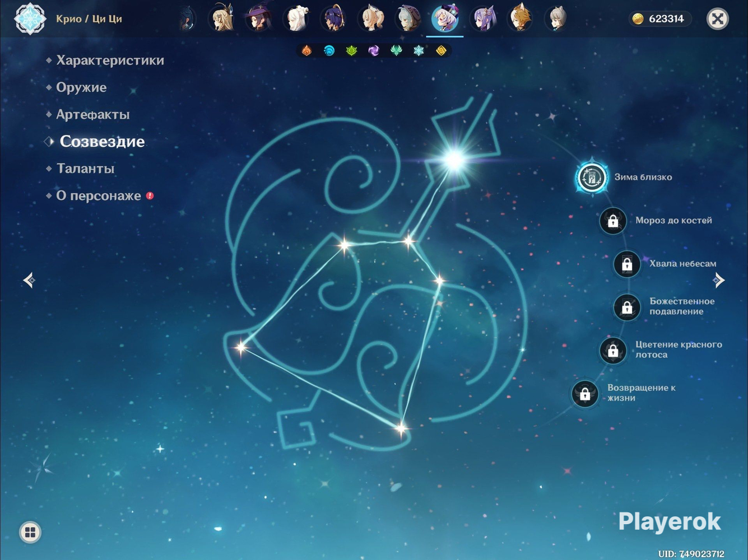Select the locked Возвращение к жизни node
The image size is (748, 560).
[585, 393]
